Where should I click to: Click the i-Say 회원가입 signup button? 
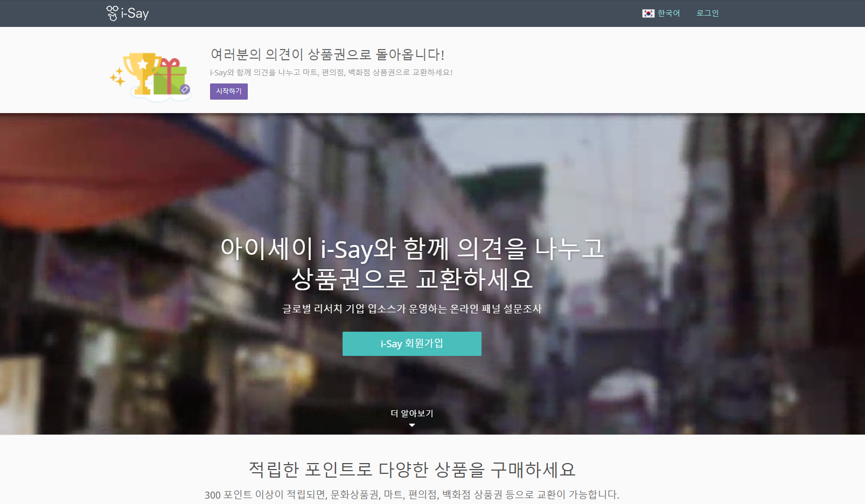(x=412, y=344)
